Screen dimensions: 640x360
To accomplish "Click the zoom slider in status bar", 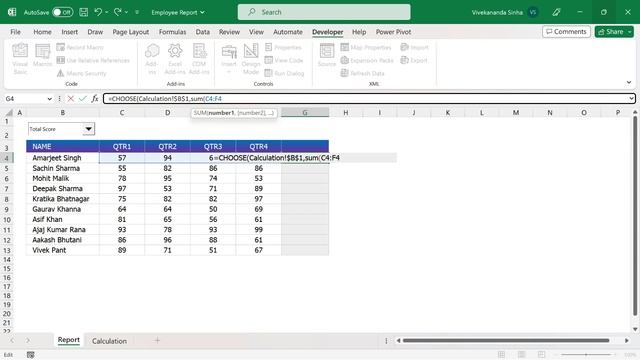I will (x=587, y=355).
